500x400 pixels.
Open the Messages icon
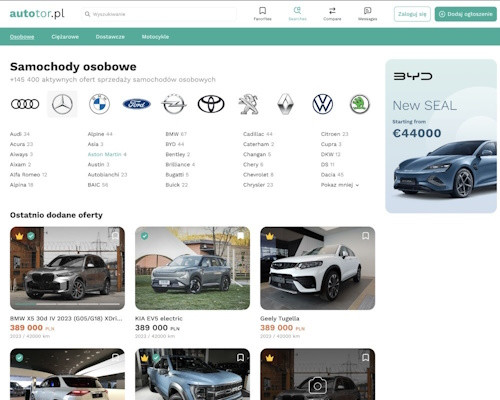coord(367,11)
